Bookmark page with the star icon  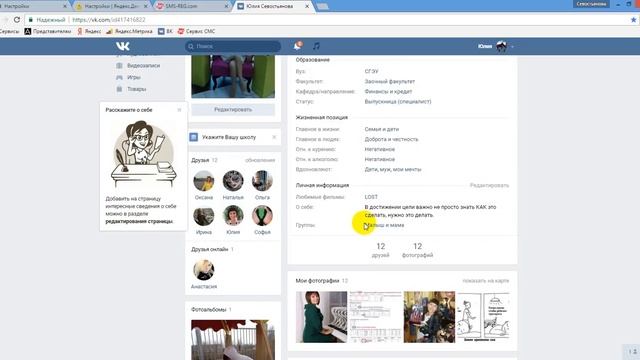click(x=633, y=20)
